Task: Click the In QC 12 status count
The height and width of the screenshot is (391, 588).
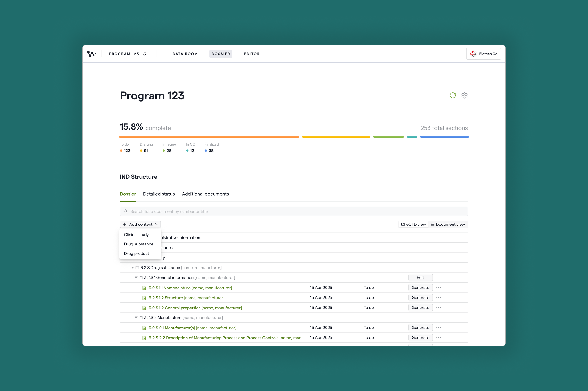Action: 190,151
